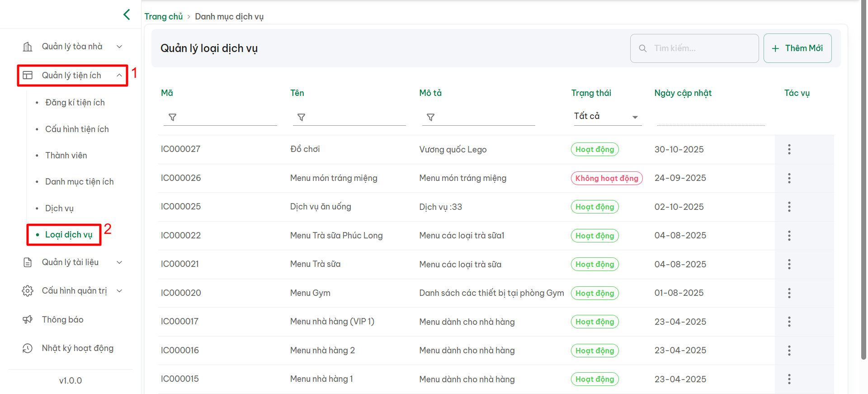The width and height of the screenshot is (868, 394).
Task: Expand the Quản lý tài liệu menu chevron
Action: pos(119,262)
